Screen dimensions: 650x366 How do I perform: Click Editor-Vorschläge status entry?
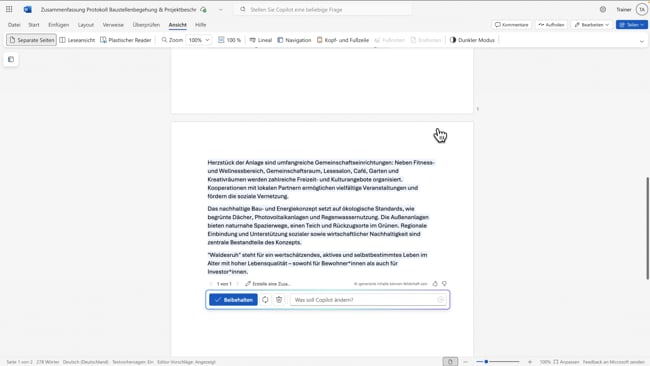pos(187,362)
